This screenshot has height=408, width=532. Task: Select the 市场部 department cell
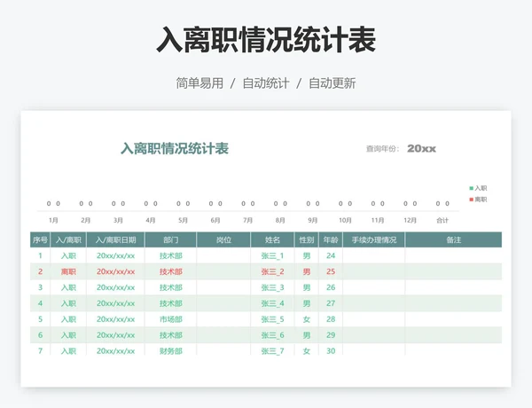tap(170, 319)
